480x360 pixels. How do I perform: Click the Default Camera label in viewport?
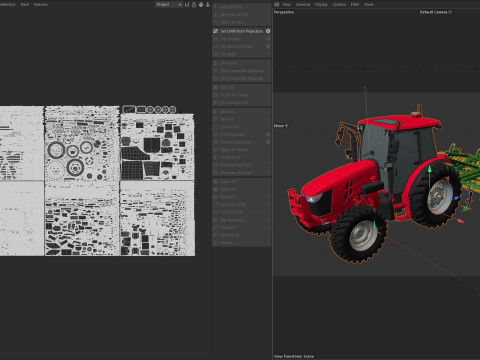[x=433, y=12]
